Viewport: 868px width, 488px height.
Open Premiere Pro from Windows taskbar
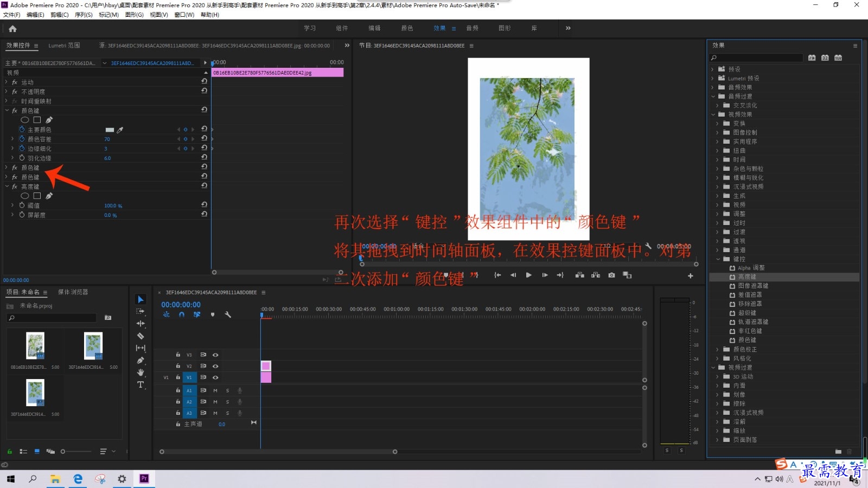click(144, 479)
